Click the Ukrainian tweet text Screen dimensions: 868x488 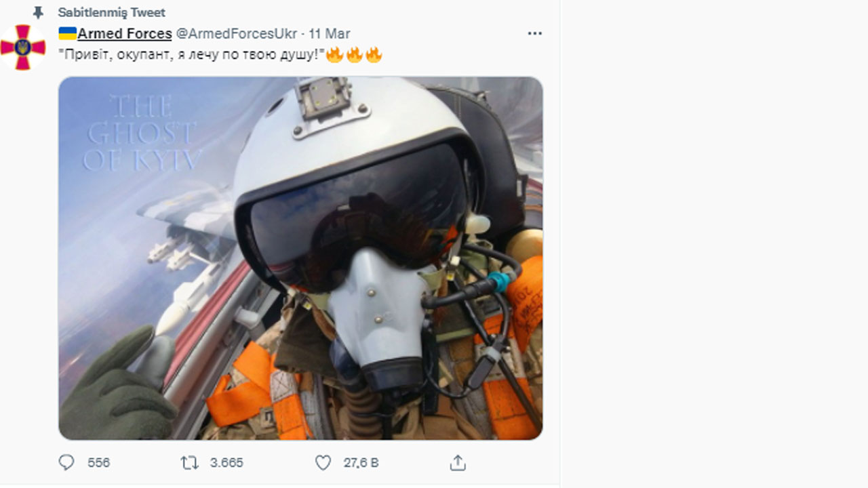191,55
